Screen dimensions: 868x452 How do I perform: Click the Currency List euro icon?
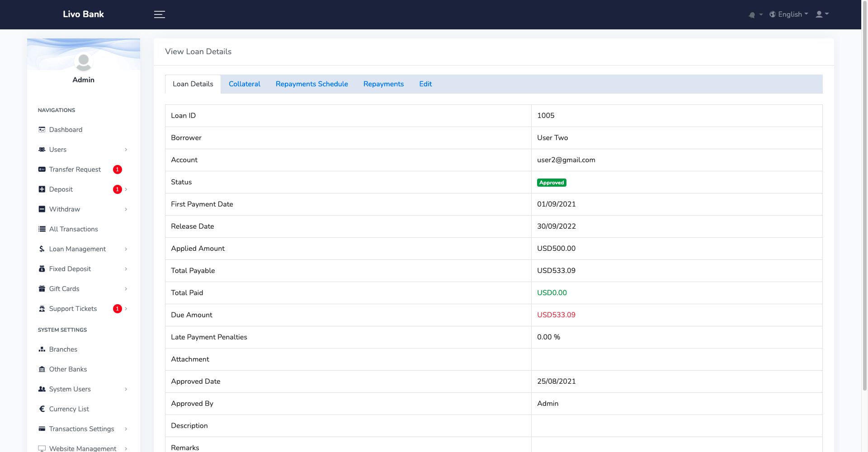42,409
